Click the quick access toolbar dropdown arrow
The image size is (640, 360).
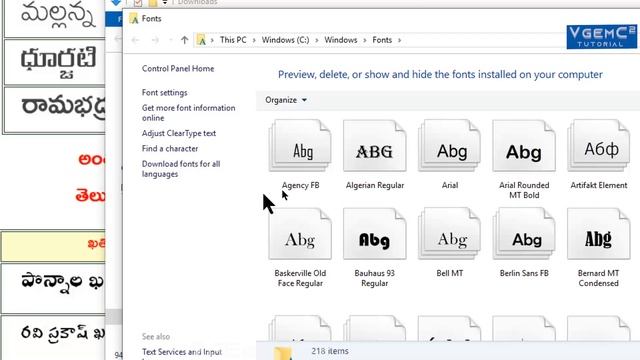165,3
